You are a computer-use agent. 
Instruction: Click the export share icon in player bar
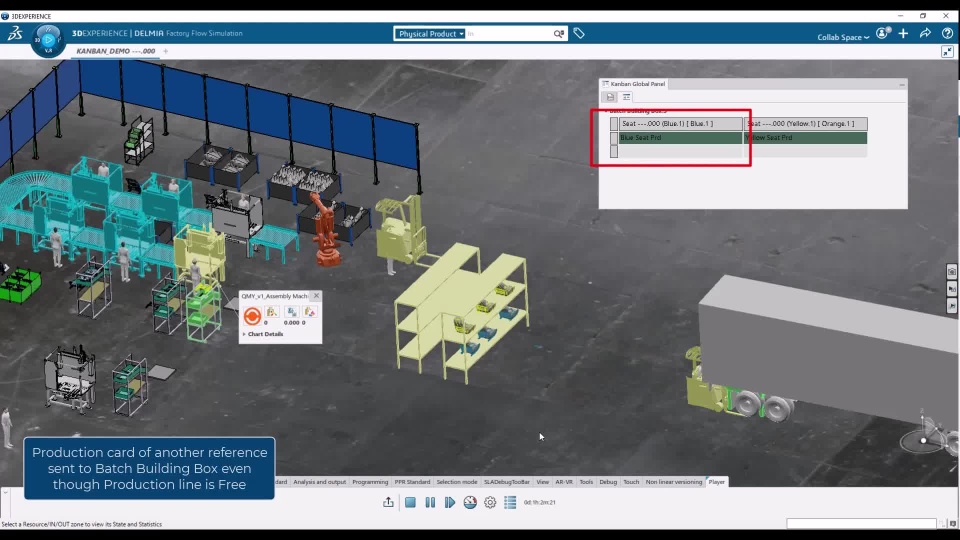[388, 503]
